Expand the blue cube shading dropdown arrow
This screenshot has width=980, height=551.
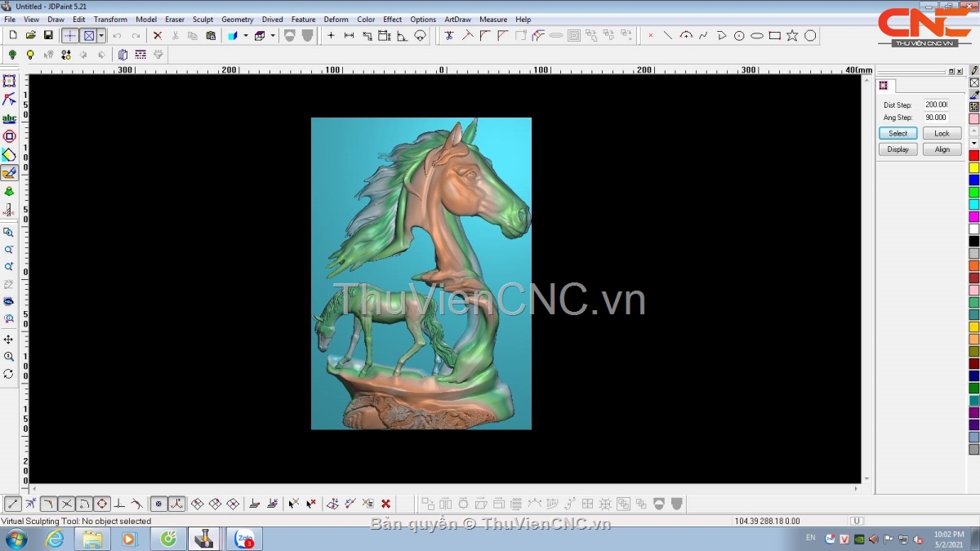[244, 36]
